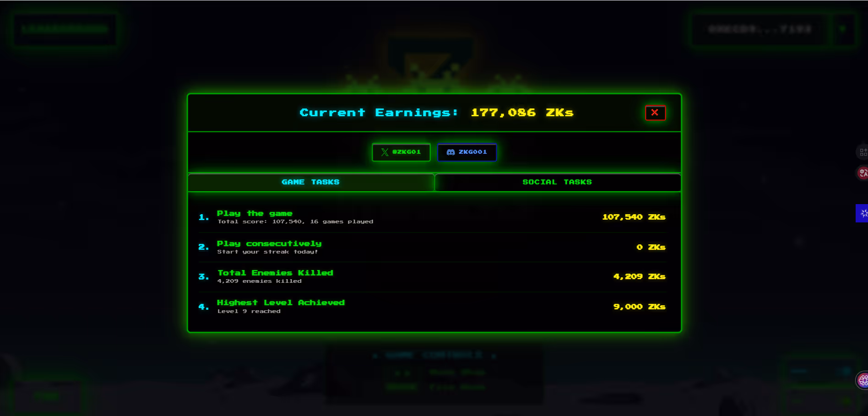The height and width of the screenshot is (416, 868).
Task: Open the Discord ZKGO01 button
Action: click(x=467, y=152)
